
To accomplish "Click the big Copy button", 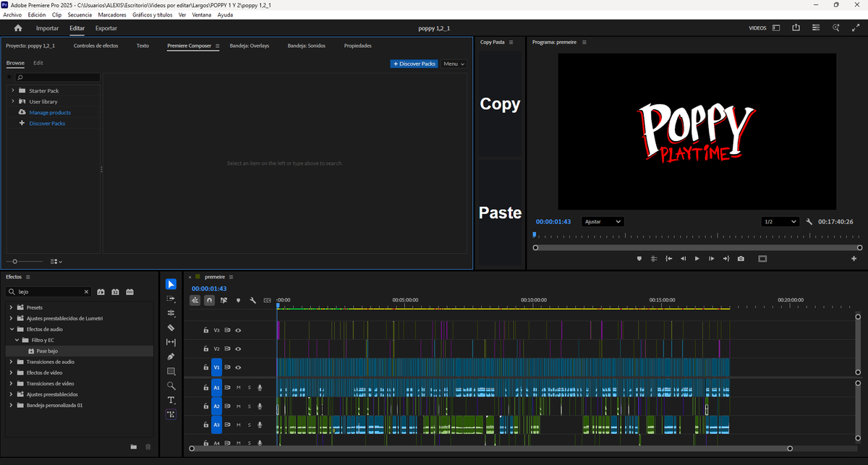I will coord(501,103).
